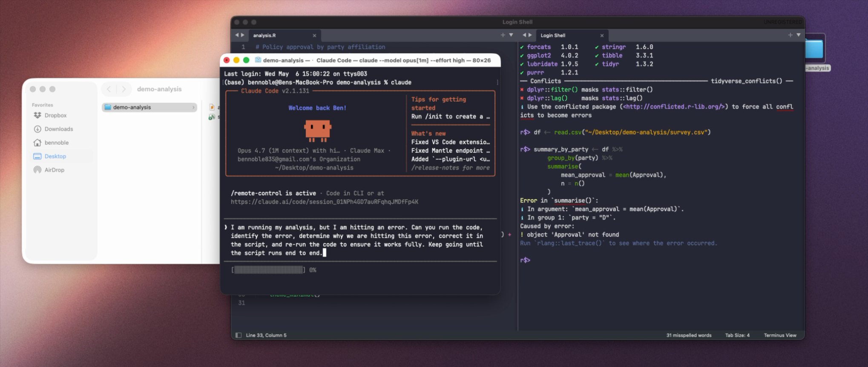Image resolution: width=868 pixels, height=367 pixels.
Task: Open the 'Terminus View' syntax selector
Action: [780, 335]
